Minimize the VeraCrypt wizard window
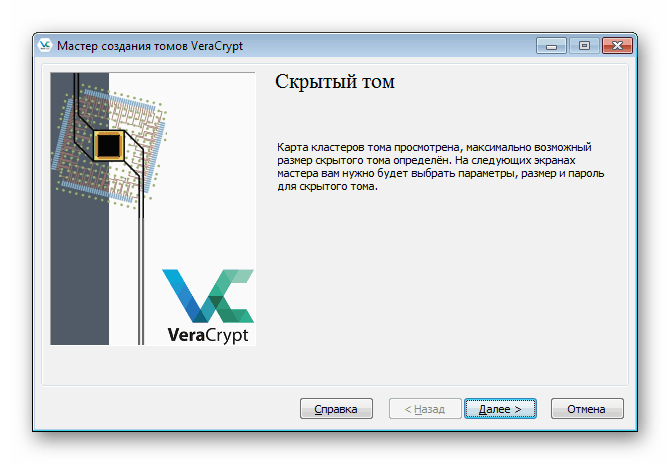The height and width of the screenshot is (464, 670). pyautogui.click(x=551, y=46)
